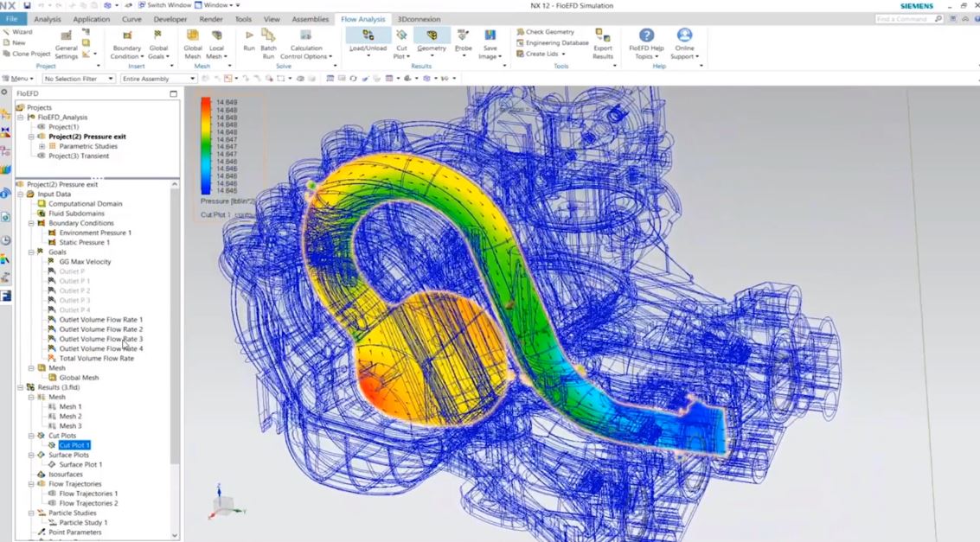980x542 pixels.
Task: Select Surface Plot 1 in results
Action: pyautogui.click(x=80, y=464)
